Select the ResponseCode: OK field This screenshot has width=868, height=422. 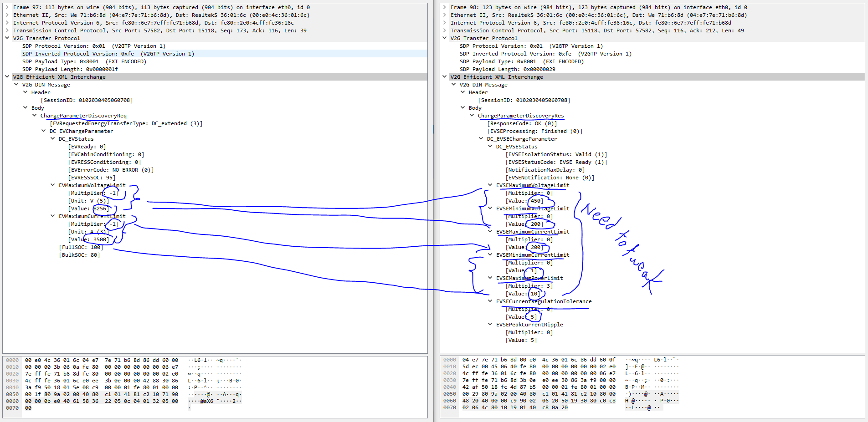coord(522,123)
